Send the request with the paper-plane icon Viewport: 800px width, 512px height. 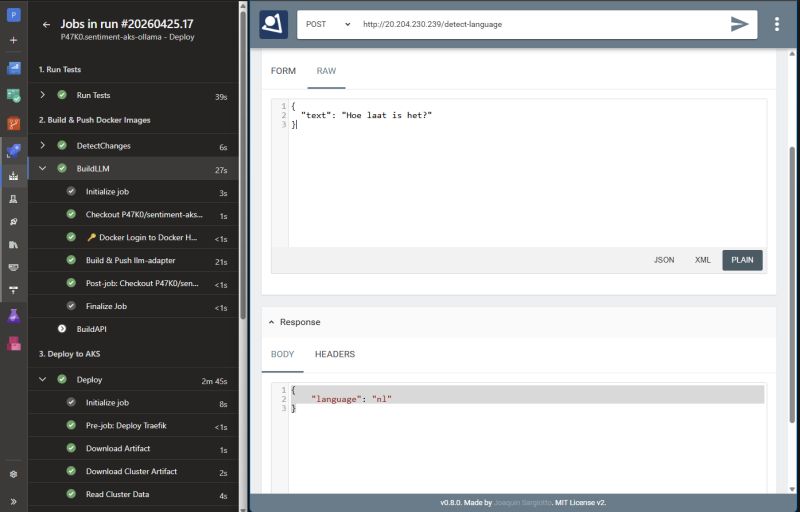tap(739, 24)
